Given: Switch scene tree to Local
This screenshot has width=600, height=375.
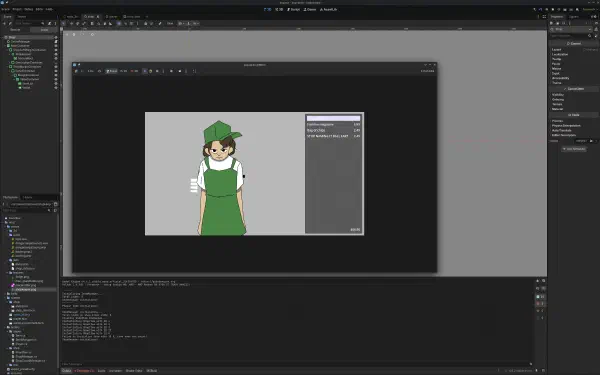Looking at the screenshot, I should point(44,29).
